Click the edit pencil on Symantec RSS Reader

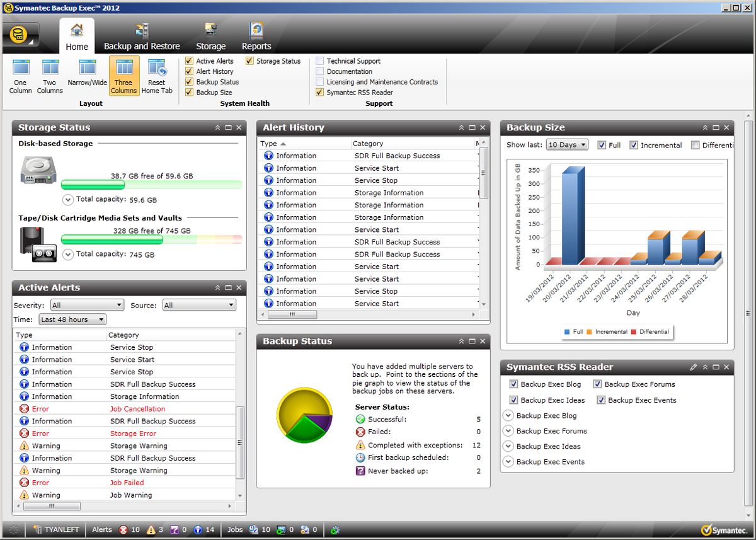click(694, 367)
